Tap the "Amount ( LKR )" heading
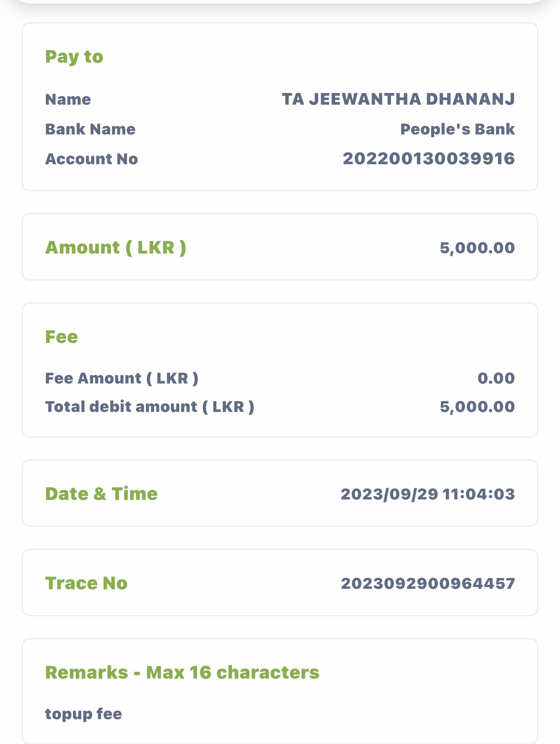The width and height of the screenshot is (560, 744). (115, 247)
